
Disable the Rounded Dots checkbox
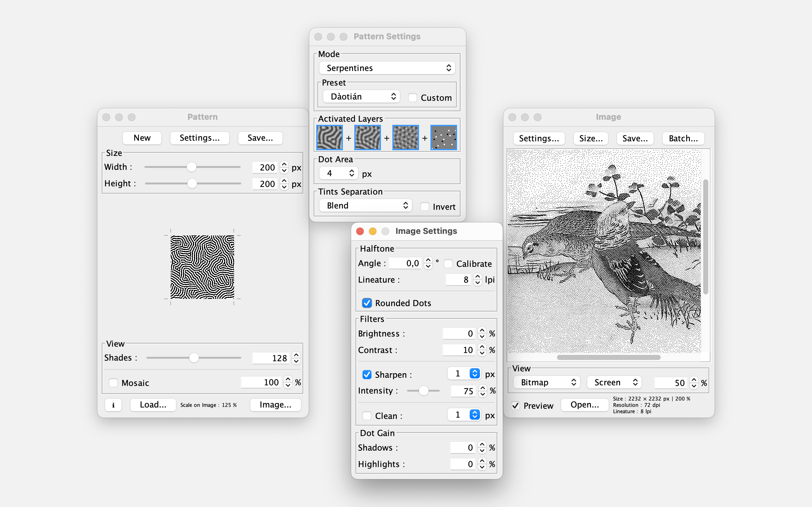367,303
